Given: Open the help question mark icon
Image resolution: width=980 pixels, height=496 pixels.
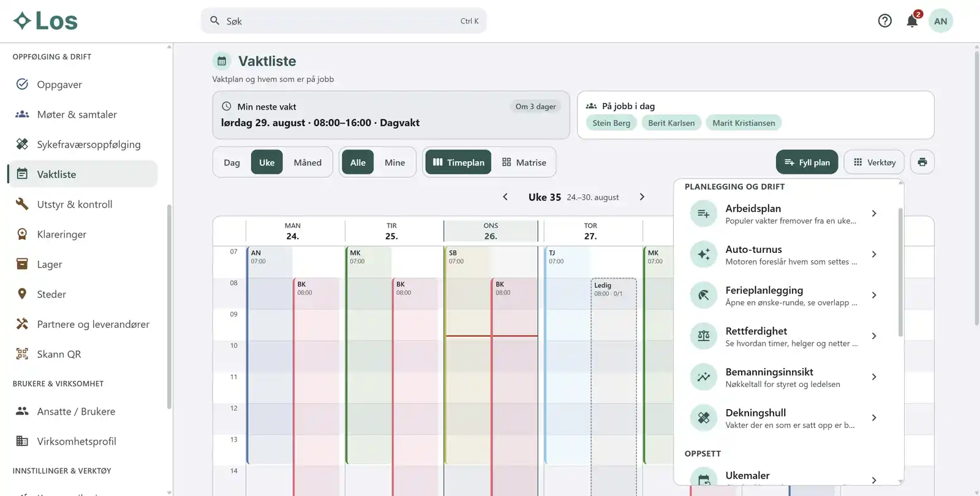Looking at the screenshot, I should click(884, 21).
